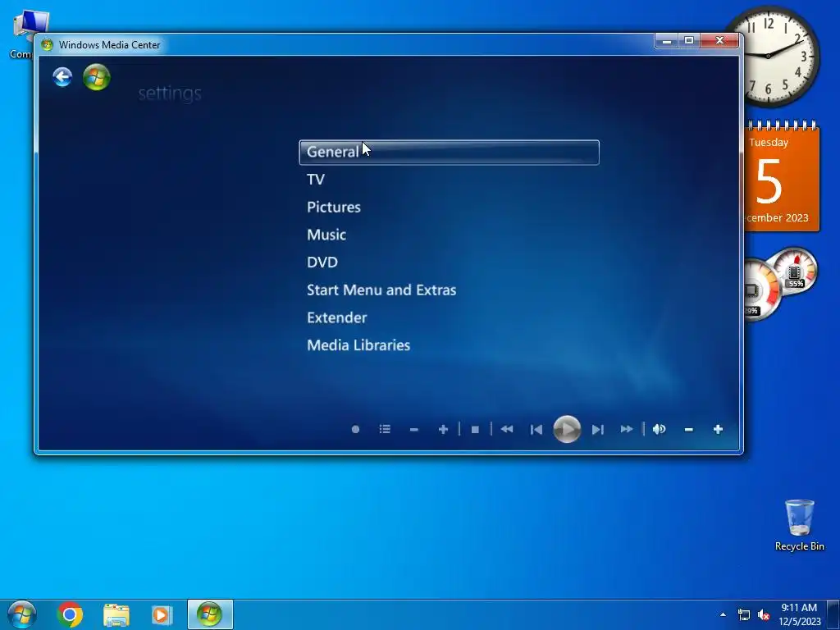
Task: Click the Windows Media Center title icon
Action: (x=47, y=45)
